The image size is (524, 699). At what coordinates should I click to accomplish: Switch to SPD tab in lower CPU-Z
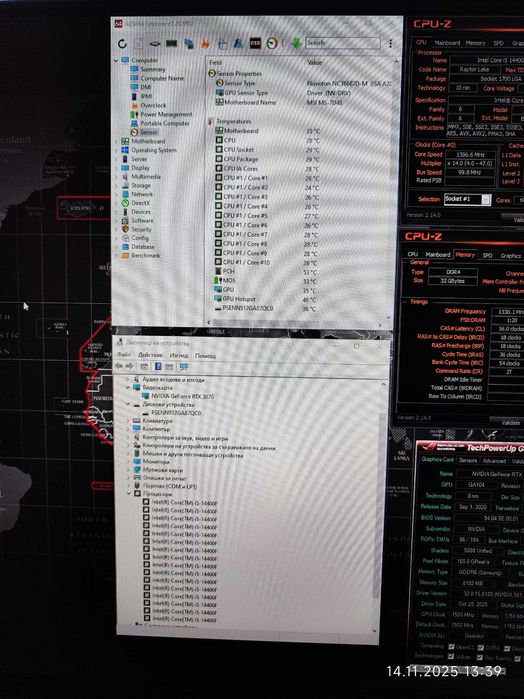click(x=487, y=255)
